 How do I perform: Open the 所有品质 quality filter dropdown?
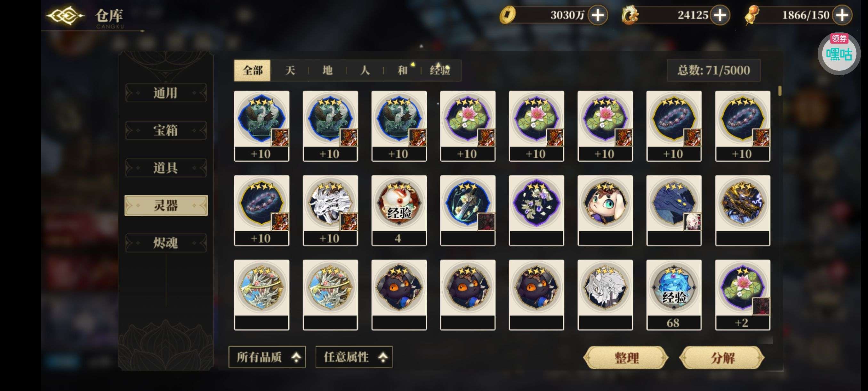tap(267, 357)
